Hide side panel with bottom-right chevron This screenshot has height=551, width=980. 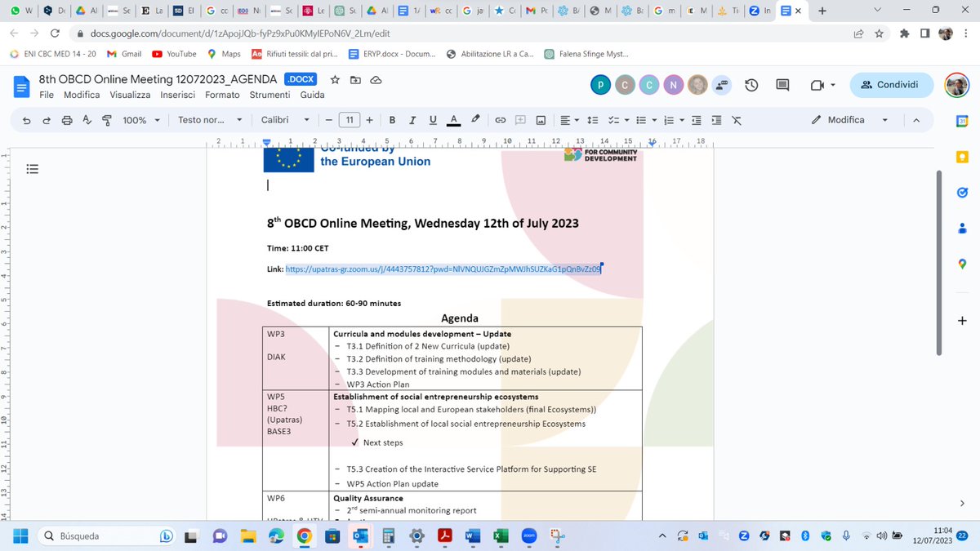[x=962, y=503]
